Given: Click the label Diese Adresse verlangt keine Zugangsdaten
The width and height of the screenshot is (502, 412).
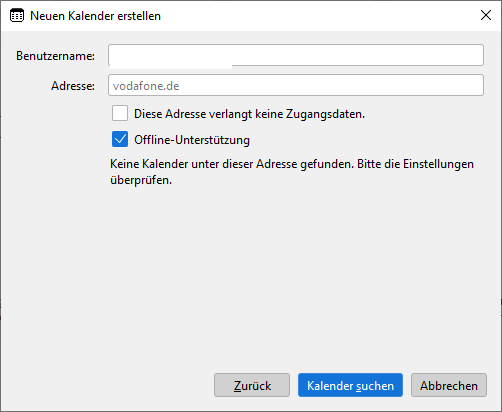Looking at the screenshot, I should 249,114.
